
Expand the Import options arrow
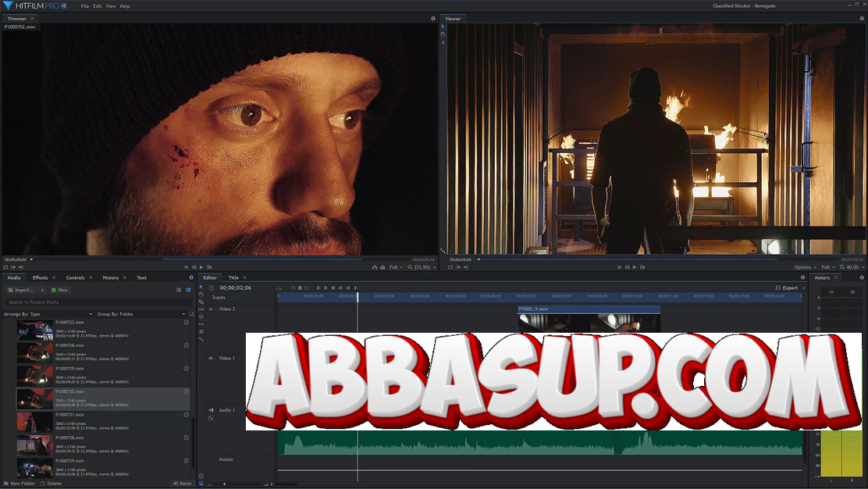point(42,290)
